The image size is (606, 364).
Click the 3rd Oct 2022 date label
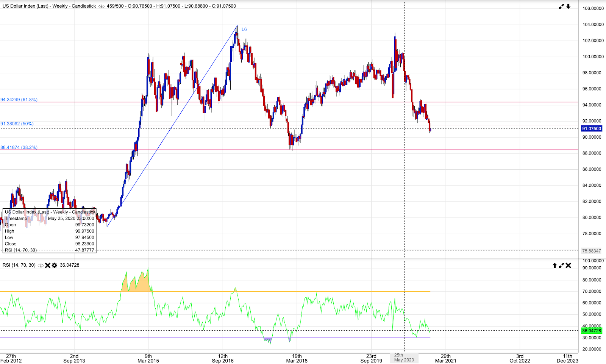(520, 358)
